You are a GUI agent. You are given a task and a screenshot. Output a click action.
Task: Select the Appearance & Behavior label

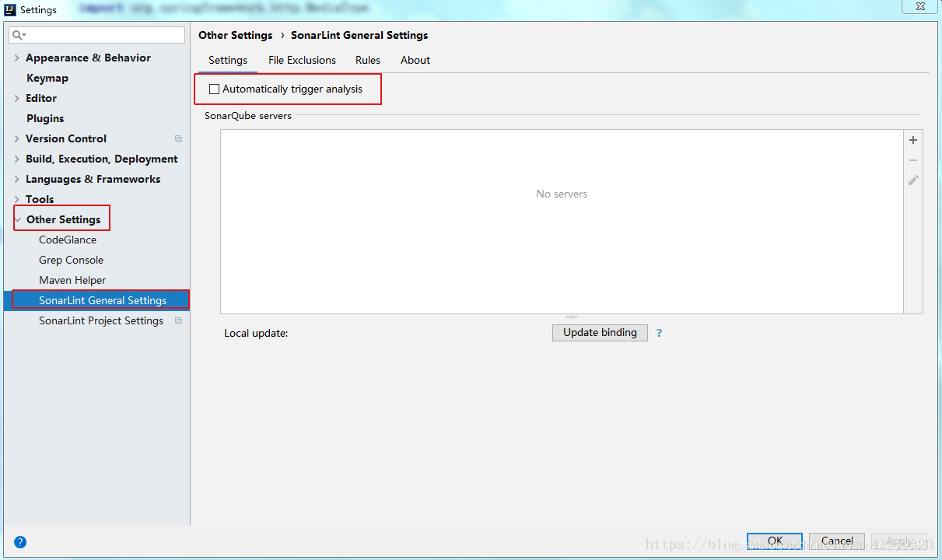(88, 58)
